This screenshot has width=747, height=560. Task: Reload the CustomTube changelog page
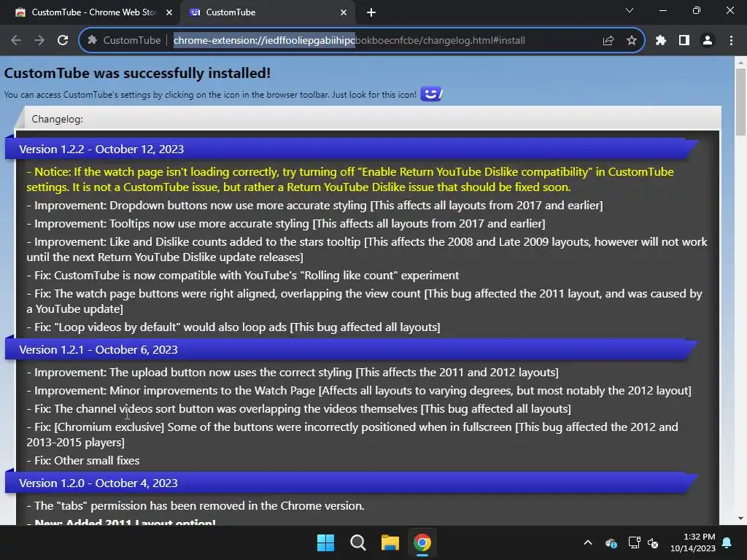point(63,41)
